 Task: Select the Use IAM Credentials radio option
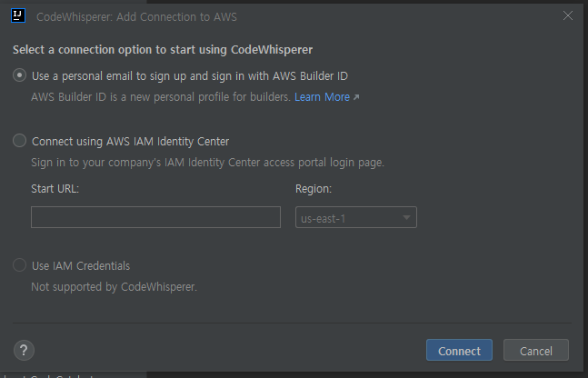point(19,264)
